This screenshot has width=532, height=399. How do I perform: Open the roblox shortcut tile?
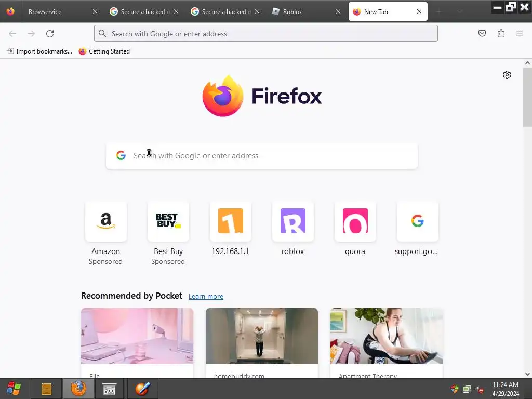[x=293, y=221]
